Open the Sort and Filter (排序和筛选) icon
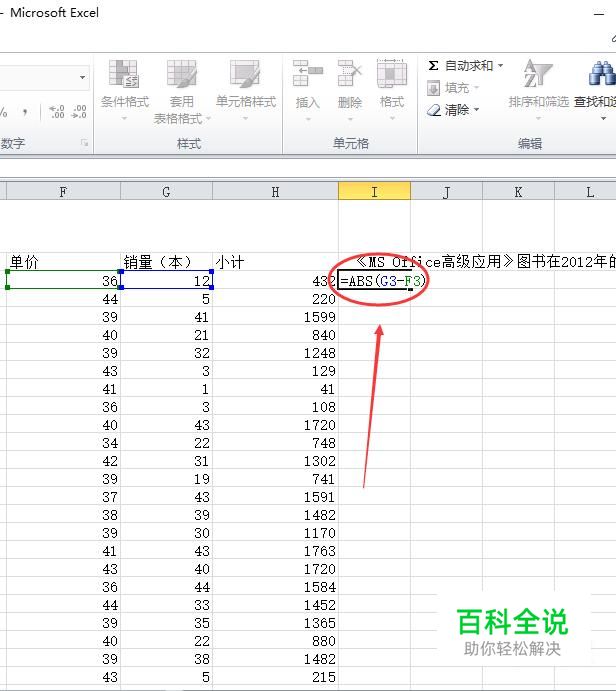Screen dimensions: 616x691 pos(538,73)
